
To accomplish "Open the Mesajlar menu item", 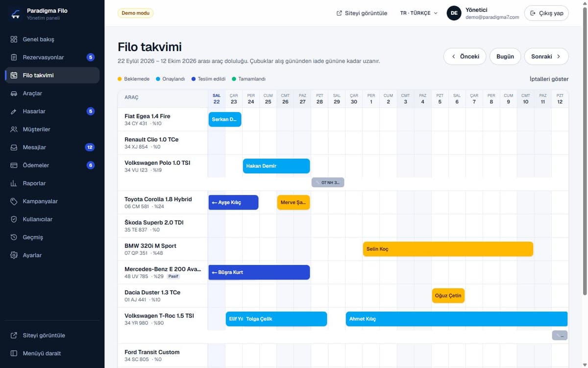I will pos(52,147).
